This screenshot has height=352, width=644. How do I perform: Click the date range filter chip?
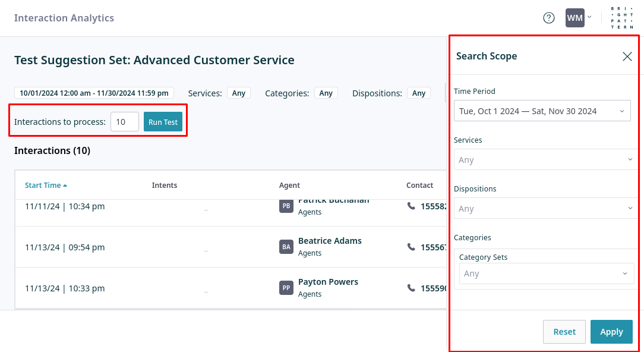94,93
